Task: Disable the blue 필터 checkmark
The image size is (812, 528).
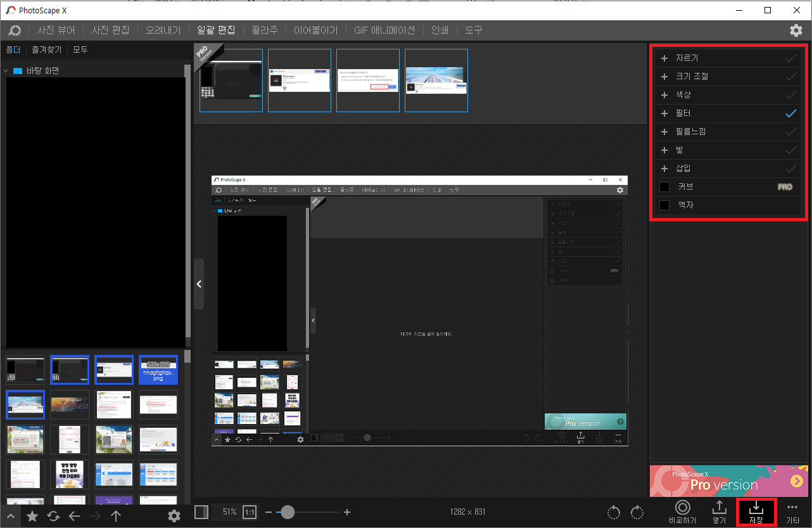Action: click(x=790, y=113)
